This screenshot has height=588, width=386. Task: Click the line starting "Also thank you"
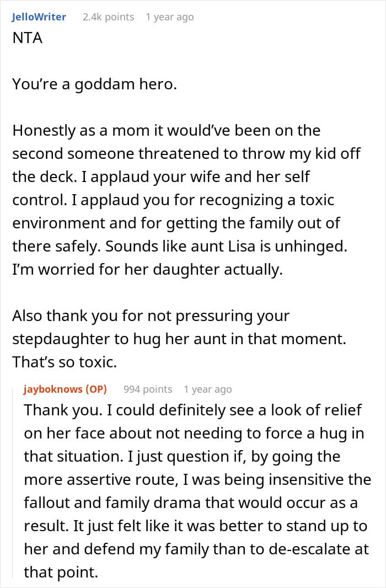point(150,316)
